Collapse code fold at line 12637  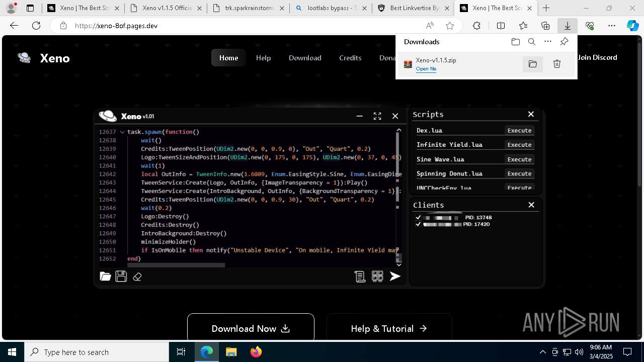click(122, 132)
